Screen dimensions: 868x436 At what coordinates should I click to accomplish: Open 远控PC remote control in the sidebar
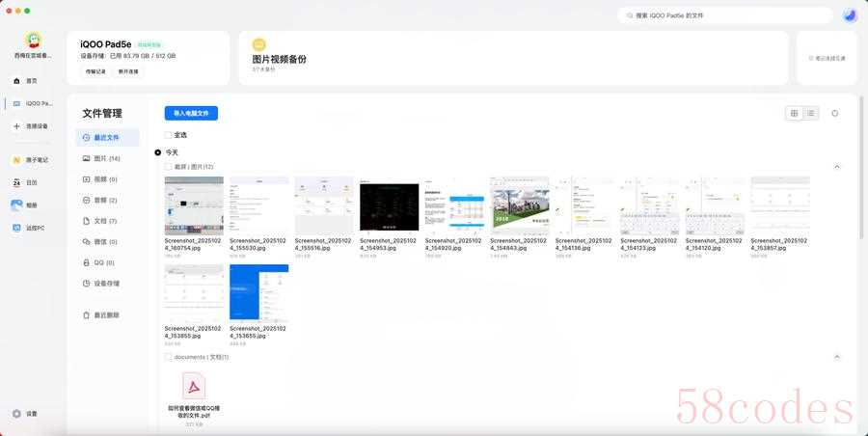(30, 228)
